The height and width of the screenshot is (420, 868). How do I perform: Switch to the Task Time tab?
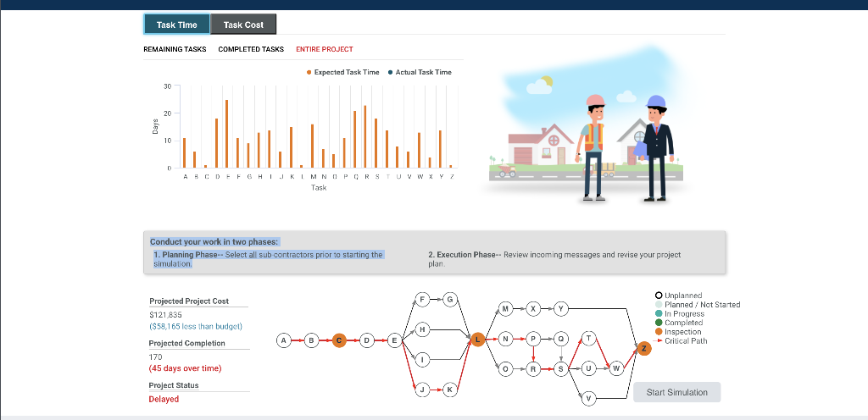[176, 25]
